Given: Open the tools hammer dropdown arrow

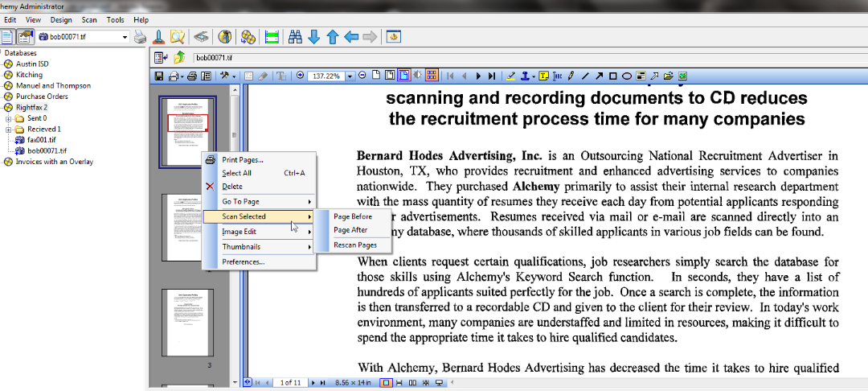Looking at the screenshot, I should (x=235, y=76).
